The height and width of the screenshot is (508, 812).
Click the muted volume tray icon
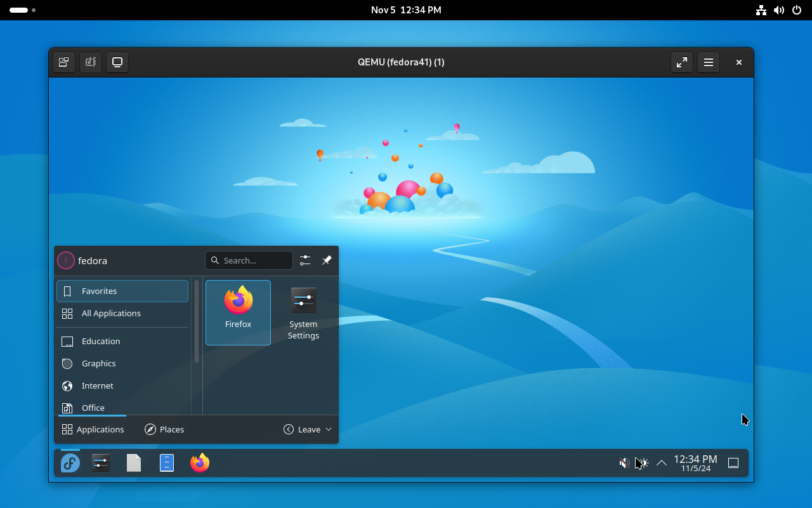[624, 463]
